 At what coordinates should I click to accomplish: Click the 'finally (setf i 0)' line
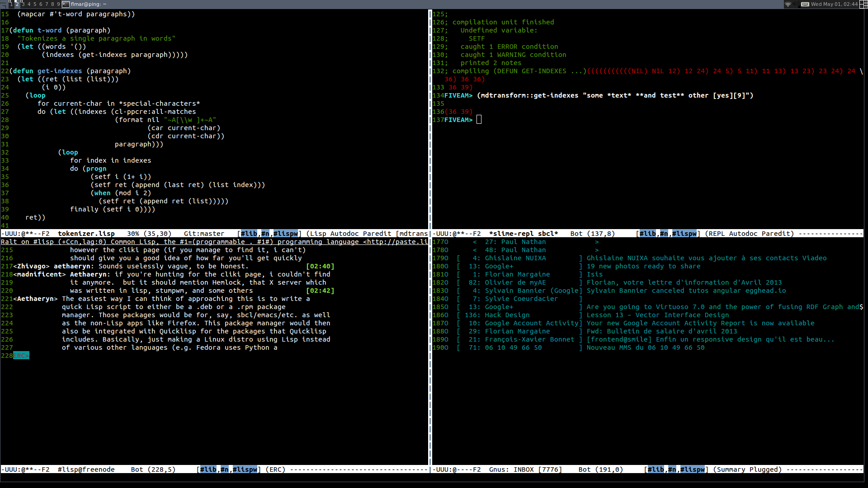pyautogui.click(x=113, y=209)
